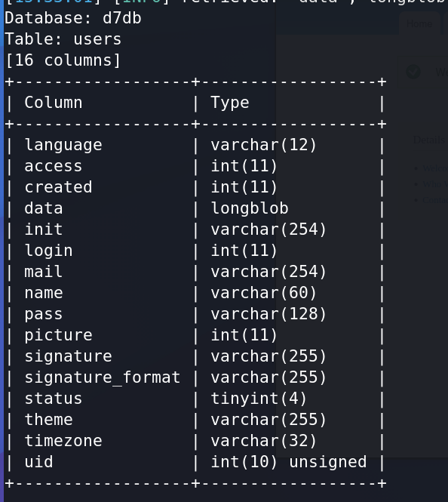Screen dimensions: 448x502
Task: Click the 'int(10) unsigned' type text
Action: point(289,462)
